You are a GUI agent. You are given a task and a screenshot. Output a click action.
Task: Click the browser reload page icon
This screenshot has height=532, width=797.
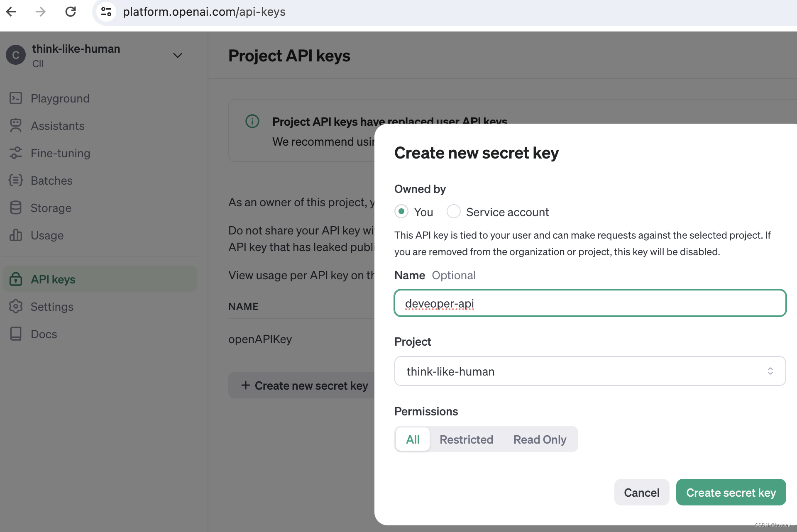coord(71,12)
